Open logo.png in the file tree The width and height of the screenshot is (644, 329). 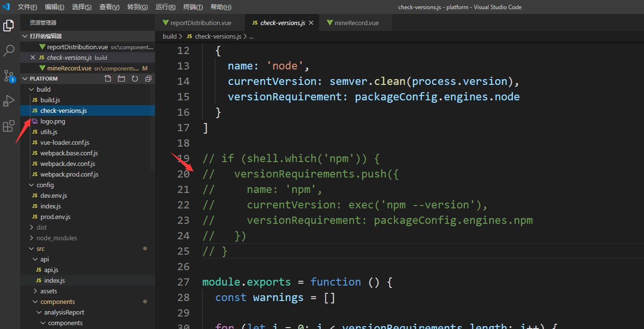pos(88,121)
